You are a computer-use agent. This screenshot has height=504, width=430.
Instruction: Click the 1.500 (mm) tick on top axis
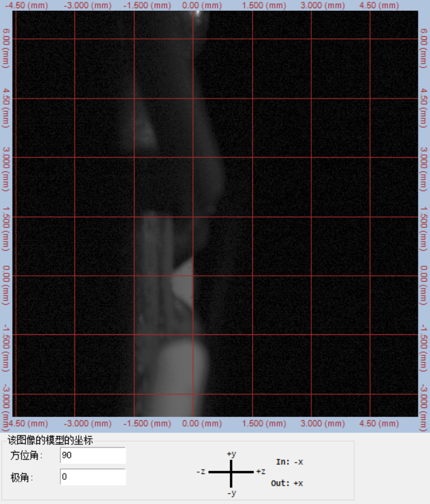tap(265, 5)
